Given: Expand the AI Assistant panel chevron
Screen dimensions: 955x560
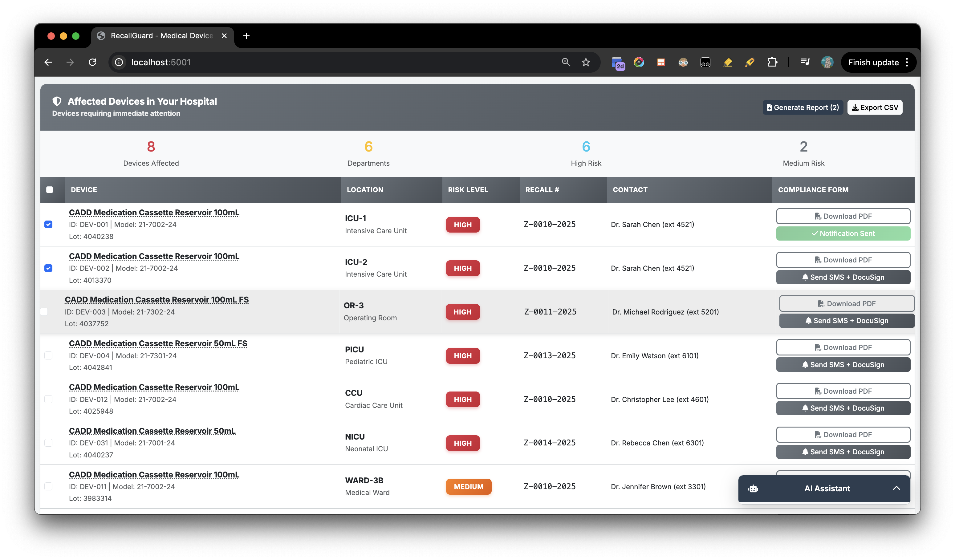Looking at the screenshot, I should (896, 489).
